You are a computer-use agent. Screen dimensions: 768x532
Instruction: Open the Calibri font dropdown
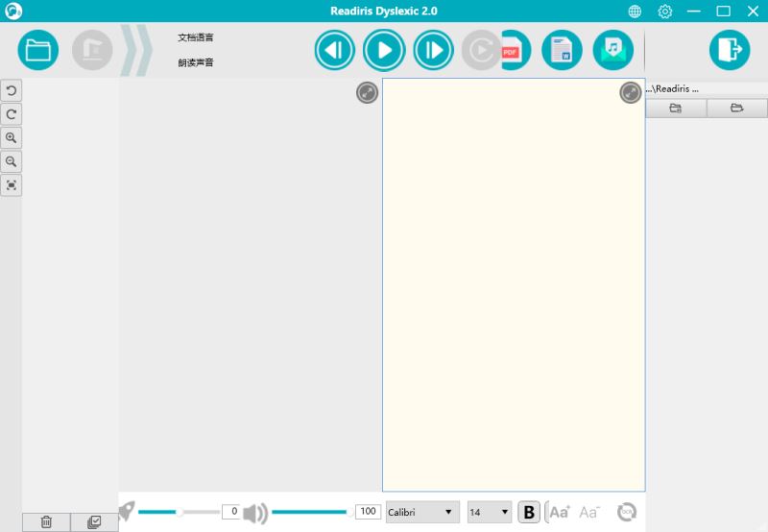(422, 512)
